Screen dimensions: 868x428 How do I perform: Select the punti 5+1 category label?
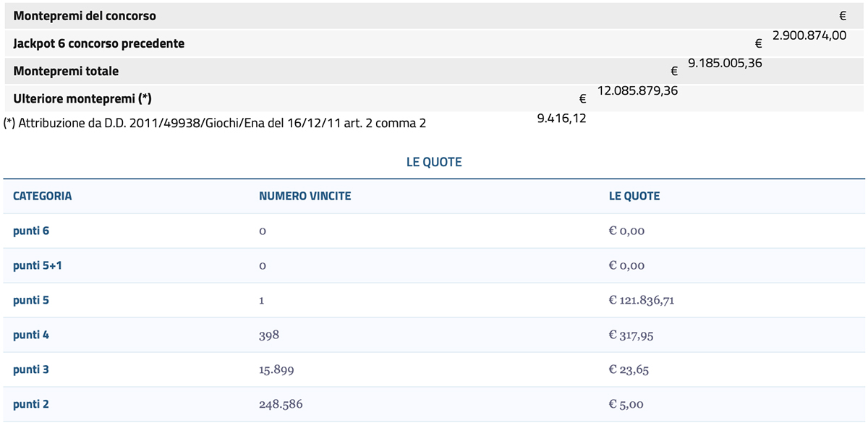tap(36, 265)
